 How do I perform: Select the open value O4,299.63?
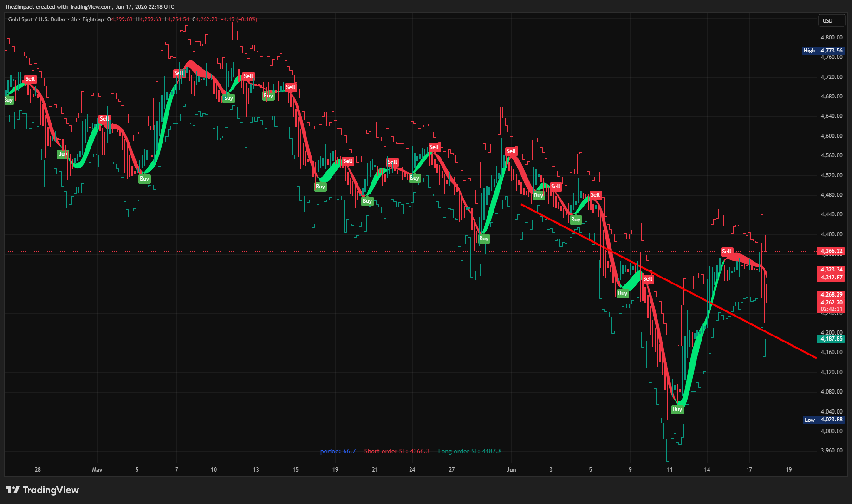120,19
